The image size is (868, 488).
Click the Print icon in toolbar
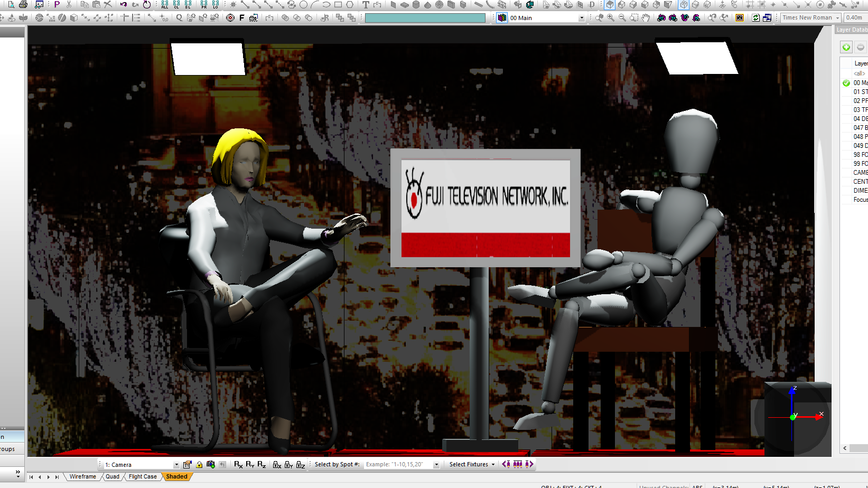pyautogui.click(x=23, y=5)
